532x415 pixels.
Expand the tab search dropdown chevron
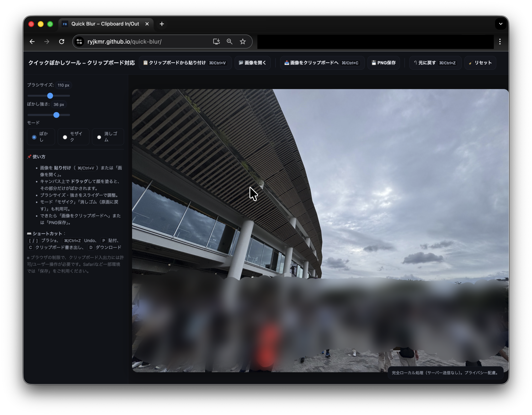pos(501,24)
